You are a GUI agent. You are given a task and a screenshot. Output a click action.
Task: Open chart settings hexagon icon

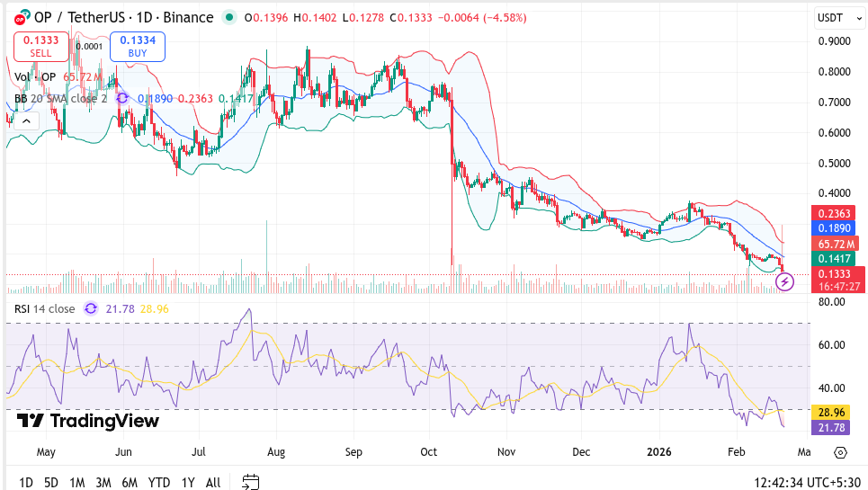point(840,452)
